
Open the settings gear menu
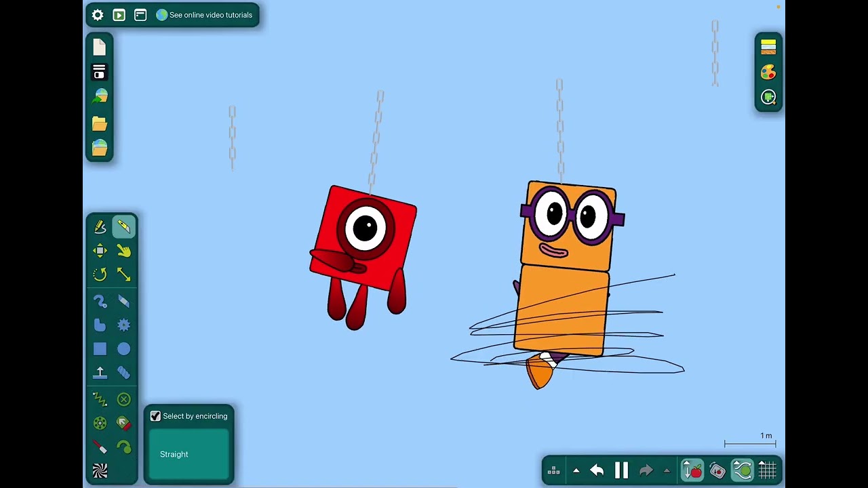98,15
